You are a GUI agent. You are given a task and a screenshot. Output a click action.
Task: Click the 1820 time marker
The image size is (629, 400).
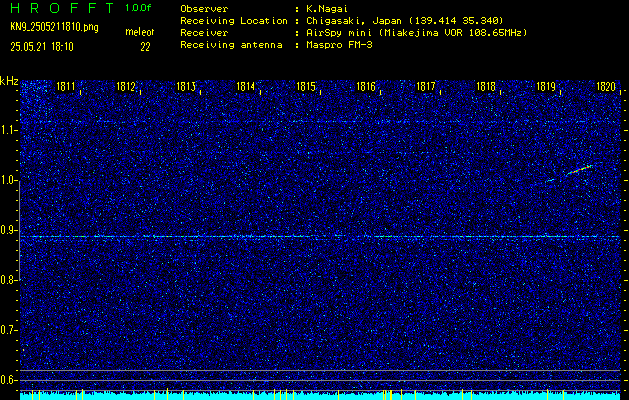click(x=606, y=86)
